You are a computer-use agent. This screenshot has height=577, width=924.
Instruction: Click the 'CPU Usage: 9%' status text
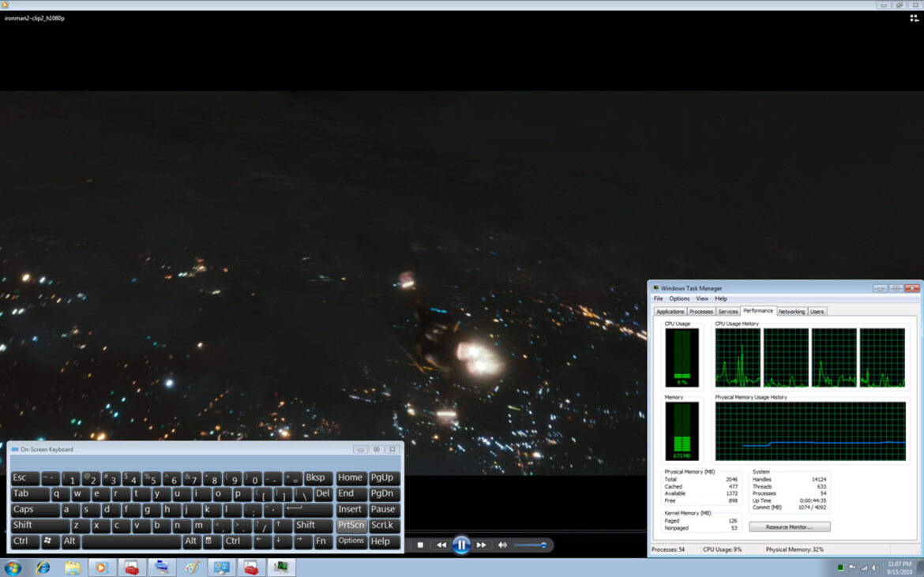(x=722, y=549)
